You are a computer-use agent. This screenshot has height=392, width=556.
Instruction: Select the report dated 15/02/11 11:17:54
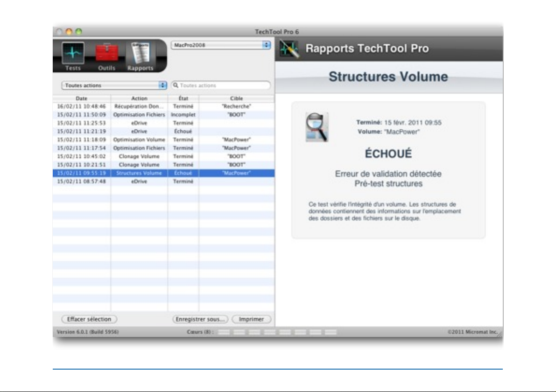click(163, 148)
